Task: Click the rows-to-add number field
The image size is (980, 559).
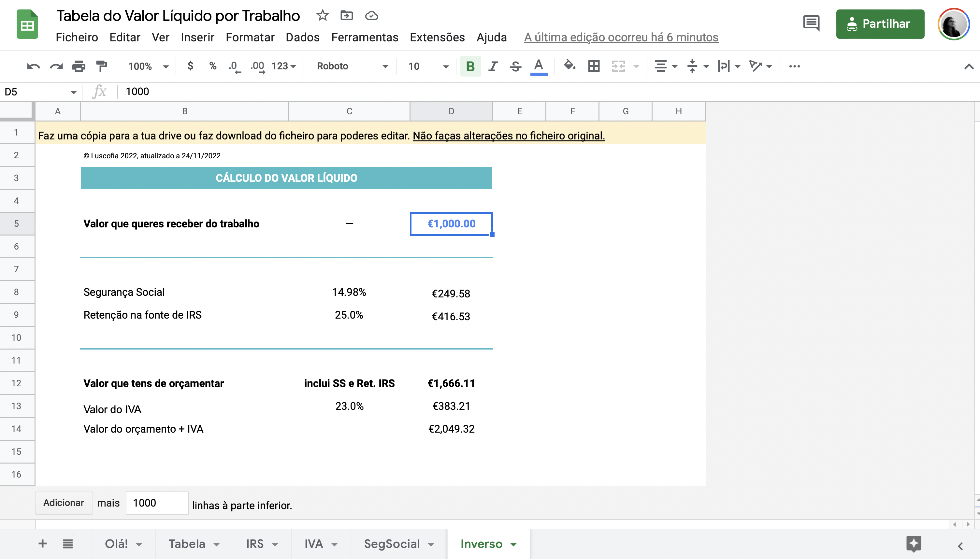Action: (157, 503)
